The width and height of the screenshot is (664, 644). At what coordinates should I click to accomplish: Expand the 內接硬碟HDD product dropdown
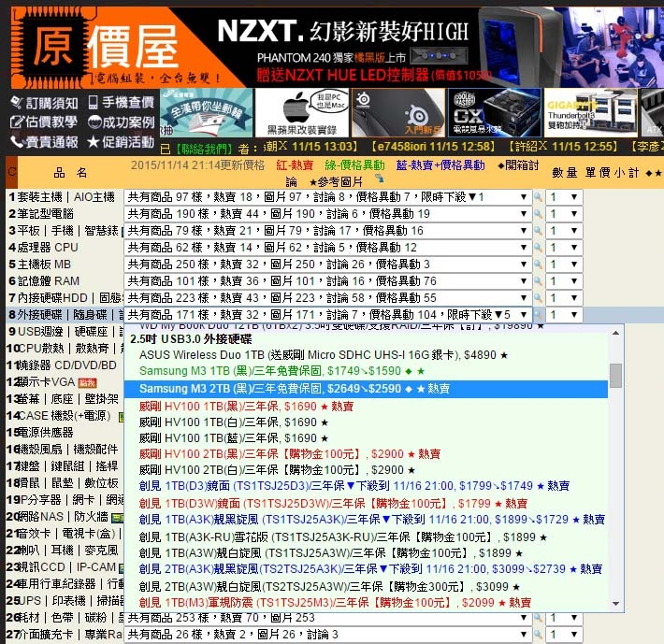(327, 298)
